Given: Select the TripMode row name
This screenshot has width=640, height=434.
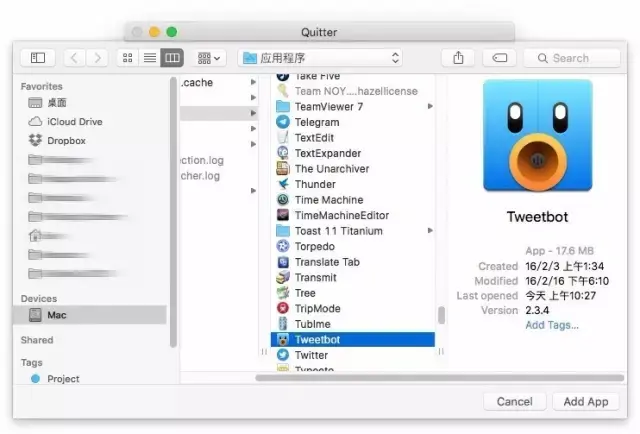Looking at the screenshot, I should point(318,309).
